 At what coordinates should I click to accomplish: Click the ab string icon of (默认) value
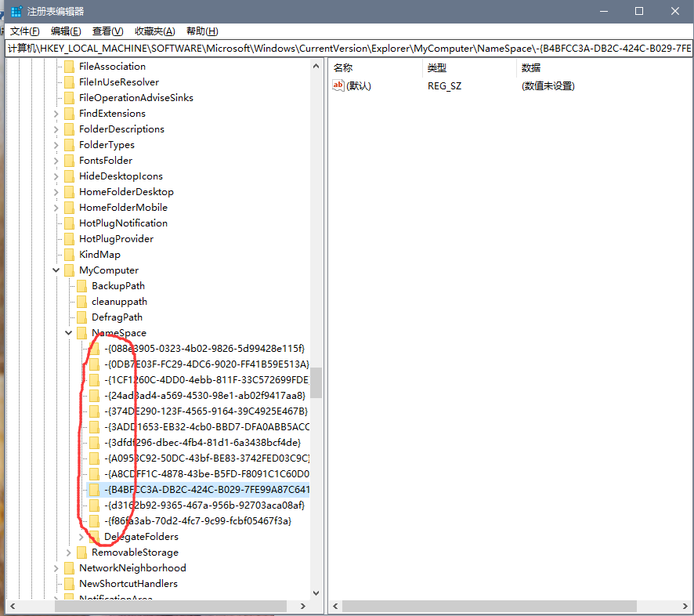click(338, 85)
